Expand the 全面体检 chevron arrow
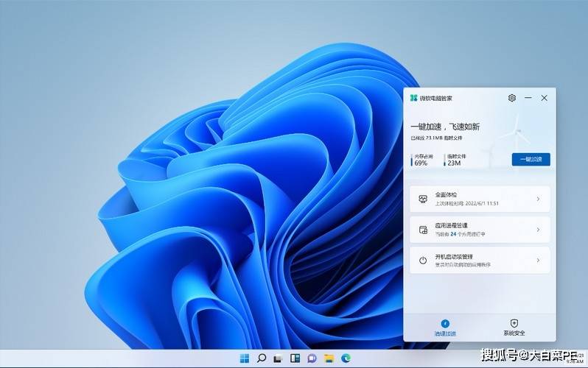Screen dimensions: 588x368 click(538, 199)
